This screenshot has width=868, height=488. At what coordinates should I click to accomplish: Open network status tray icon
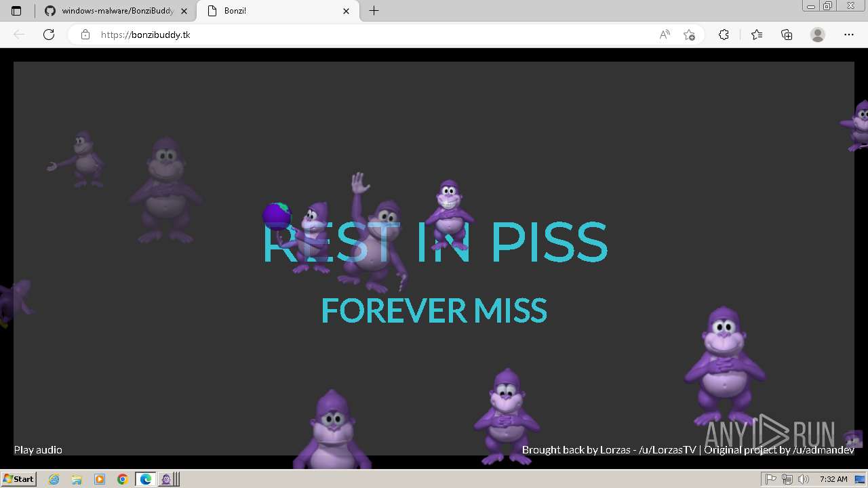787,479
